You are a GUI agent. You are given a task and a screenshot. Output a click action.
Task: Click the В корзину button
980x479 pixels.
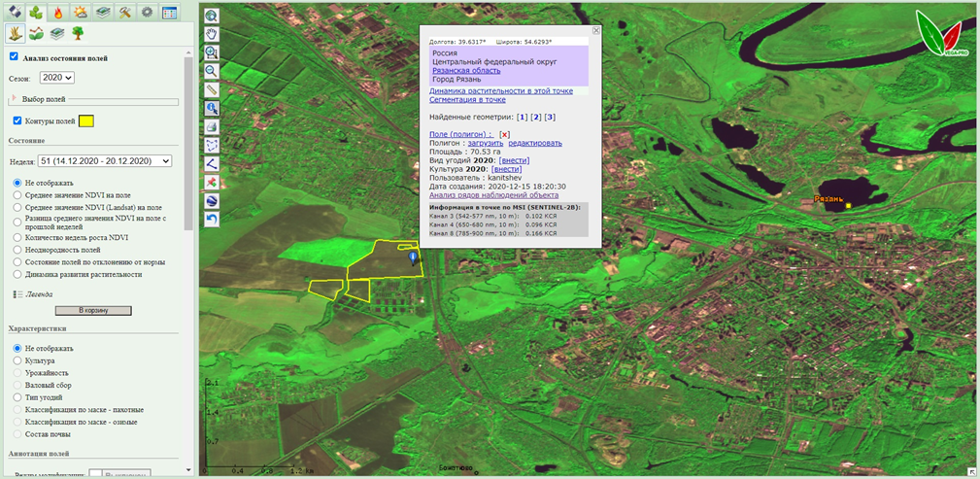(93, 310)
